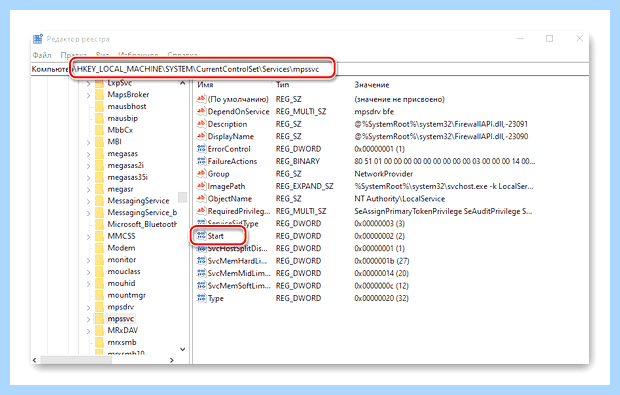
Task: Expand the MapsBroker key
Action: (x=89, y=95)
